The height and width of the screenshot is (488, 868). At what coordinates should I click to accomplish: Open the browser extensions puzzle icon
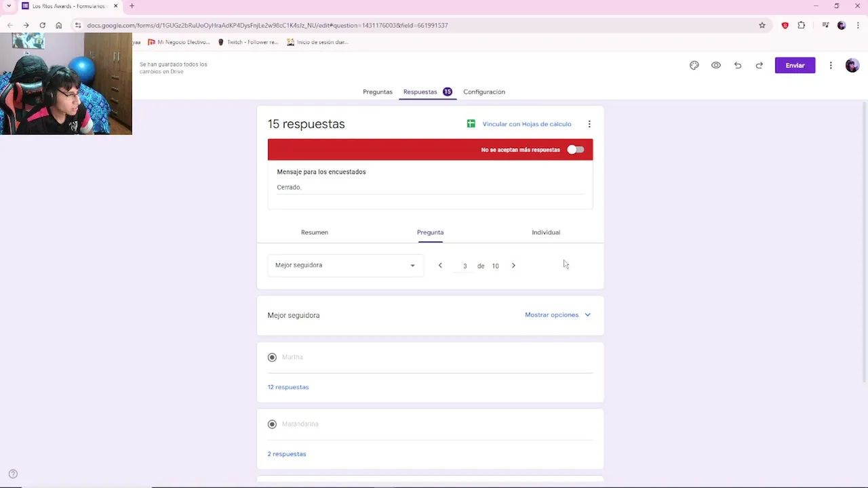pos(802,25)
